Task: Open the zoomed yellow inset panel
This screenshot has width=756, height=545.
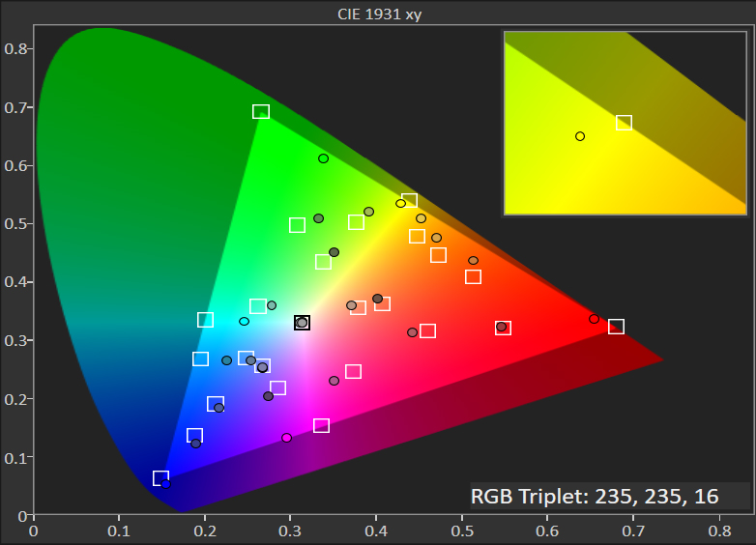Action: (x=625, y=124)
